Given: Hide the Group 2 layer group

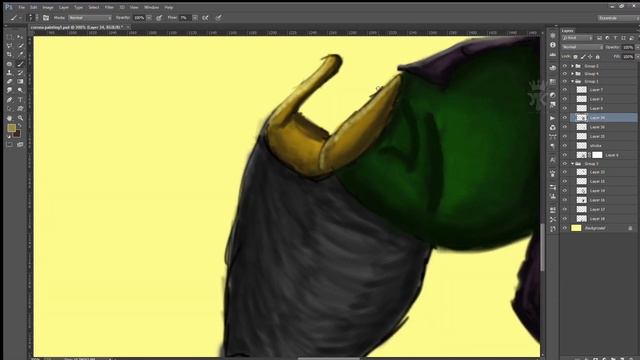Looking at the screenshot, I should coord(565,66).
